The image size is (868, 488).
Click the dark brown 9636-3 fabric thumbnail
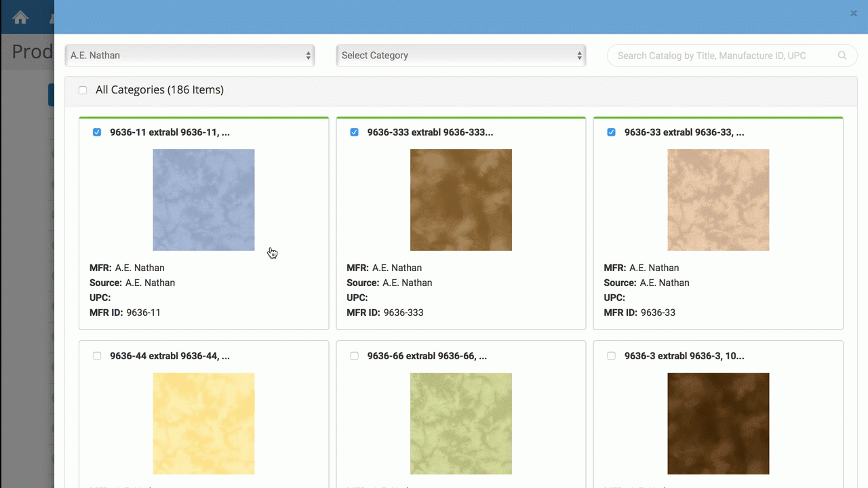718,424
